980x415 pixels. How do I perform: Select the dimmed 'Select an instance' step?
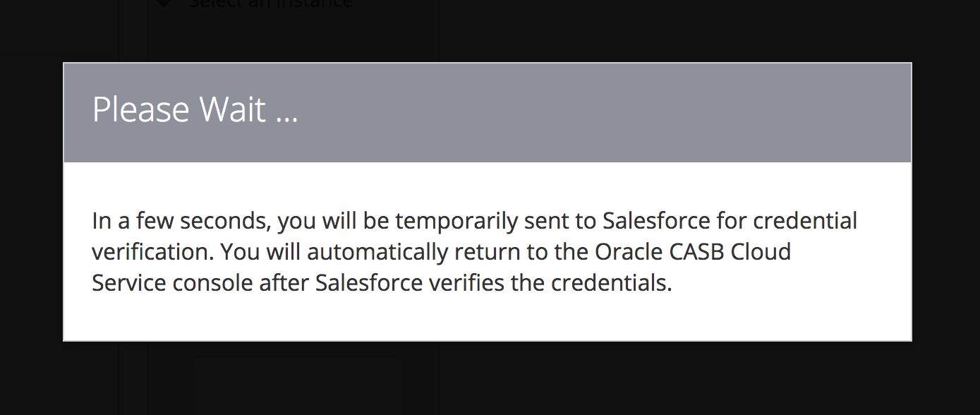(270, 4)
